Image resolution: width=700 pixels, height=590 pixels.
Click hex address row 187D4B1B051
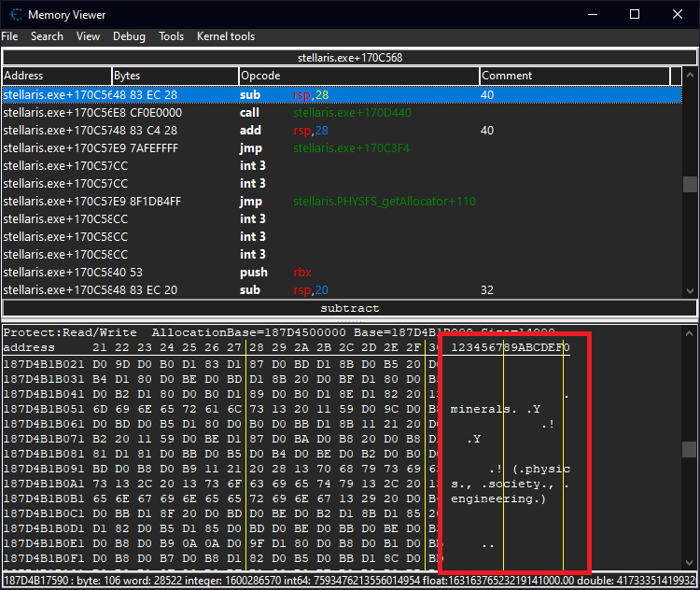pyautogui.click(x=44, y=409)
